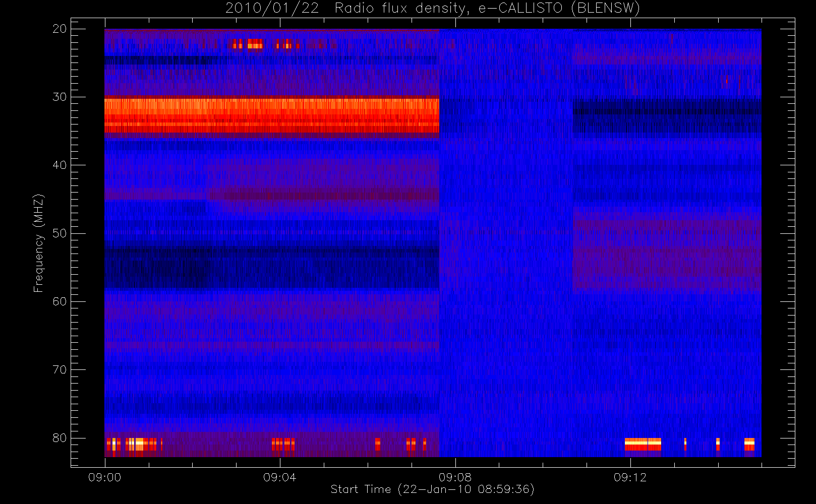Click the 'Frequency (MHZ)' y-axis label
This screenshot has height=504, width=816.
tap(38, 243)
